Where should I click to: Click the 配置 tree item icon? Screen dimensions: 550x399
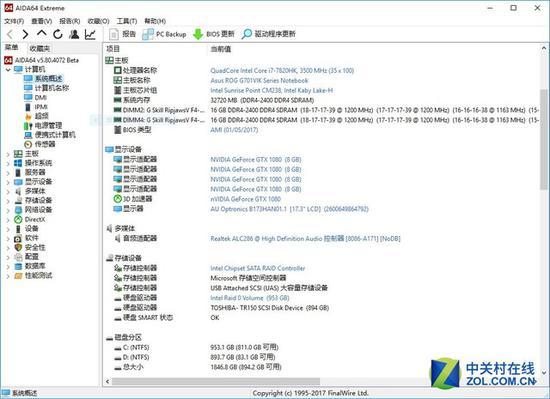coord(18,257)
